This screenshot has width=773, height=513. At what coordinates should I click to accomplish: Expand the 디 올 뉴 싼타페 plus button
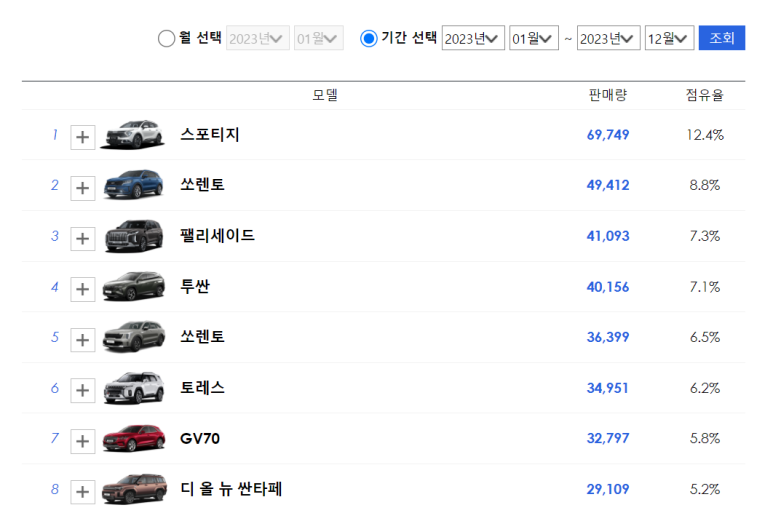coord(83,492)
